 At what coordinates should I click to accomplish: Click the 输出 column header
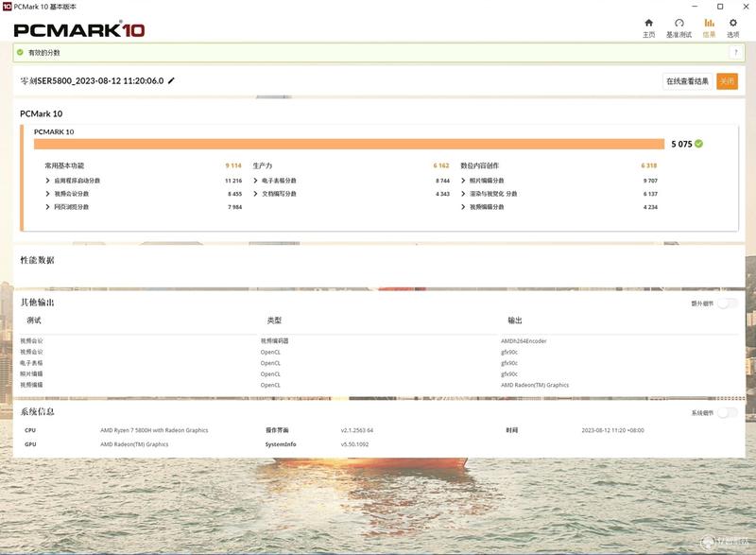(x=515, y=321)
